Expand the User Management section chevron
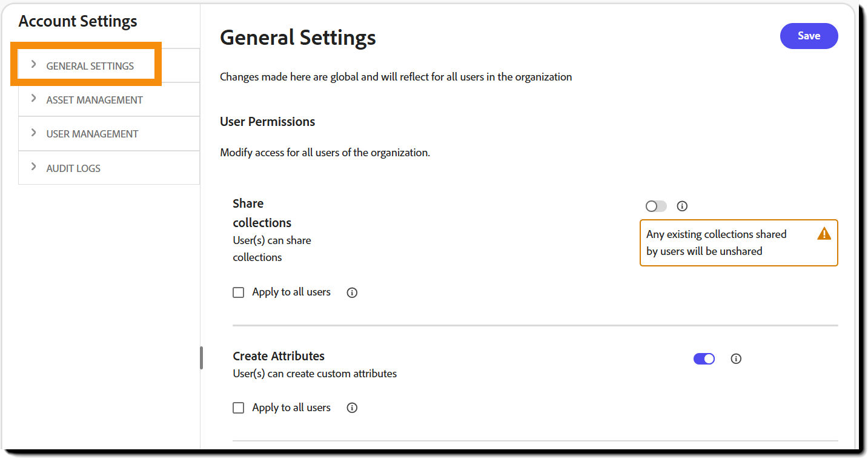 35,133
